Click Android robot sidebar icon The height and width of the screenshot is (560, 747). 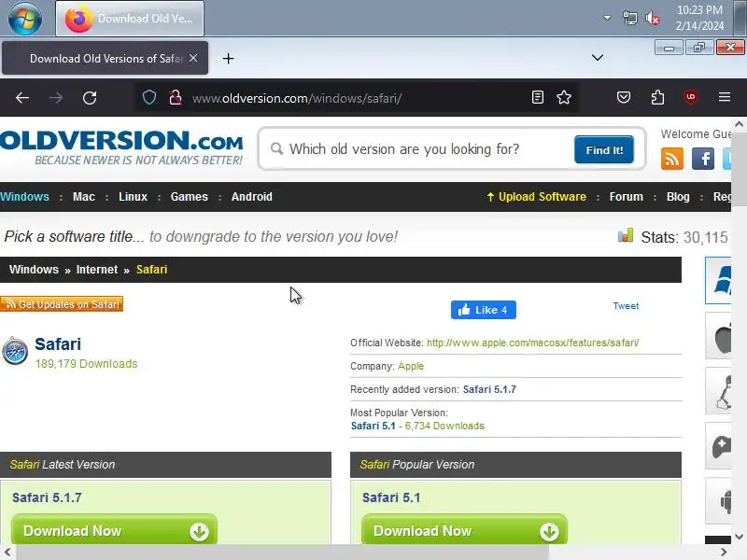pyautogui.click(x=718, y=500)
